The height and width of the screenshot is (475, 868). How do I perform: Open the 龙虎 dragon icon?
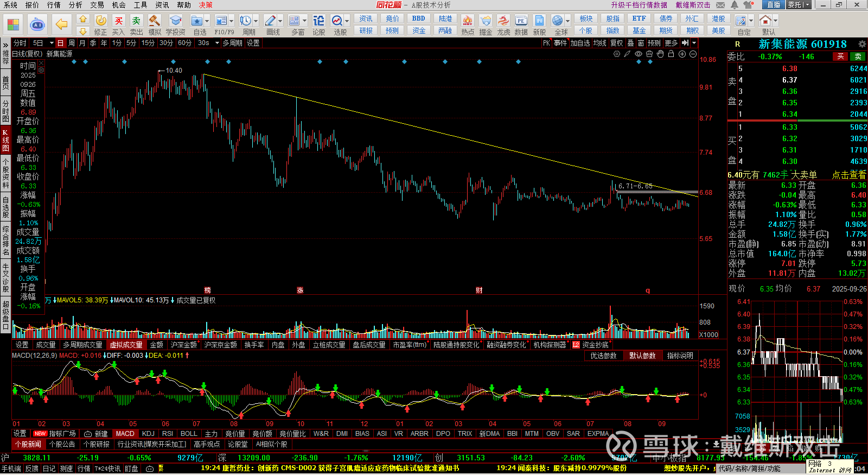pos(503,21)
